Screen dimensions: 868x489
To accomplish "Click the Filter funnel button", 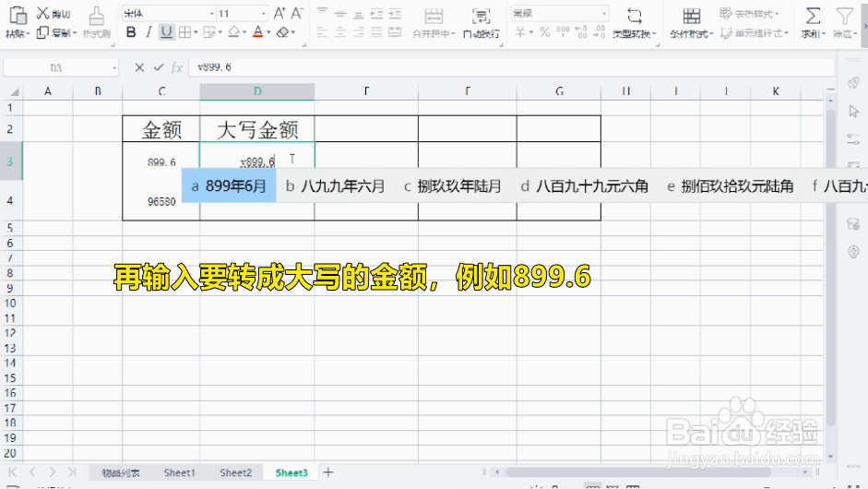I will (845, 23).
